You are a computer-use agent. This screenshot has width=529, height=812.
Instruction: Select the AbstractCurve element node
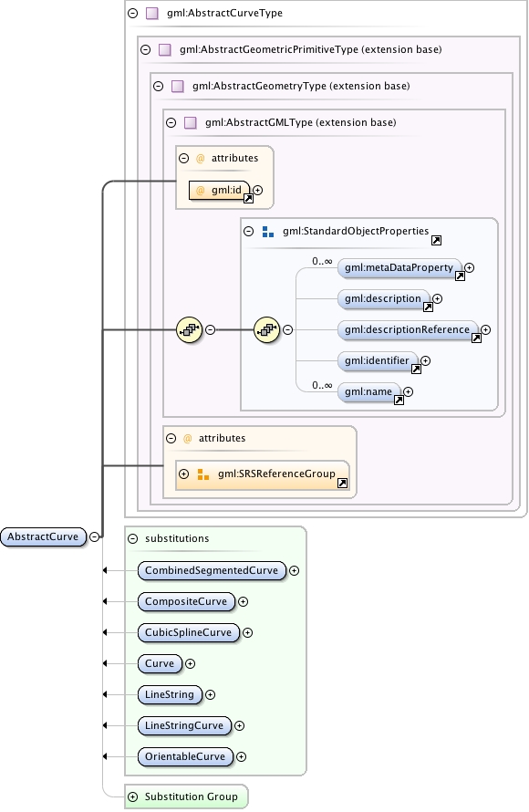[44, 537]
